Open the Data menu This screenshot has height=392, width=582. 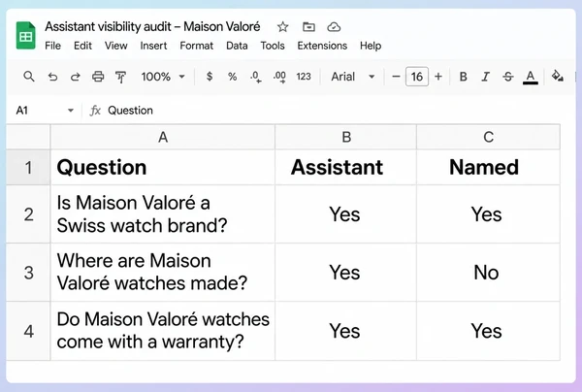click(x=237, y=46)
